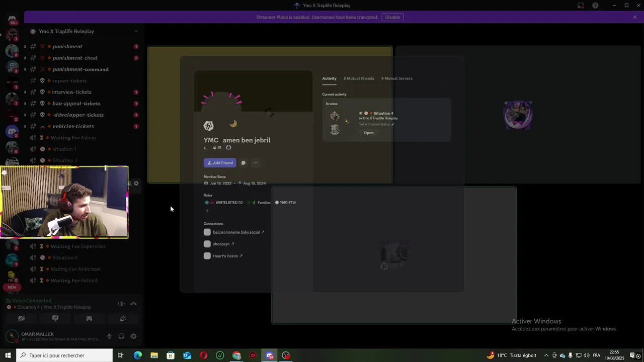Message user via chat bubble icon
The height and width of the screenshot is (362, 644).
pos(244,163)
